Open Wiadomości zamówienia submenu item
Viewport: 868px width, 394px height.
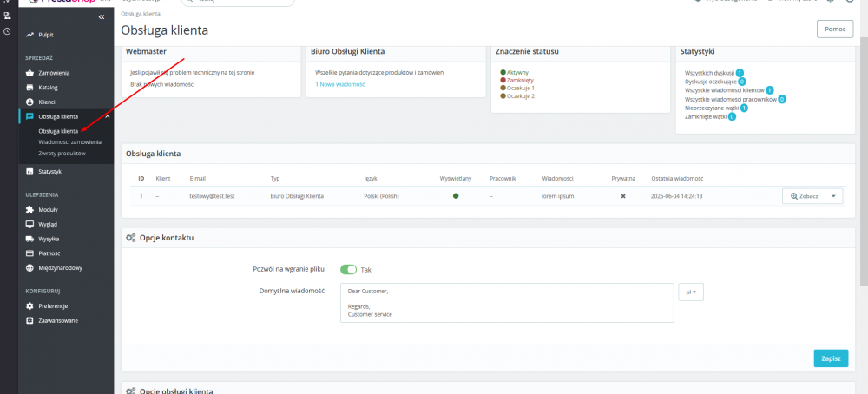69,141
